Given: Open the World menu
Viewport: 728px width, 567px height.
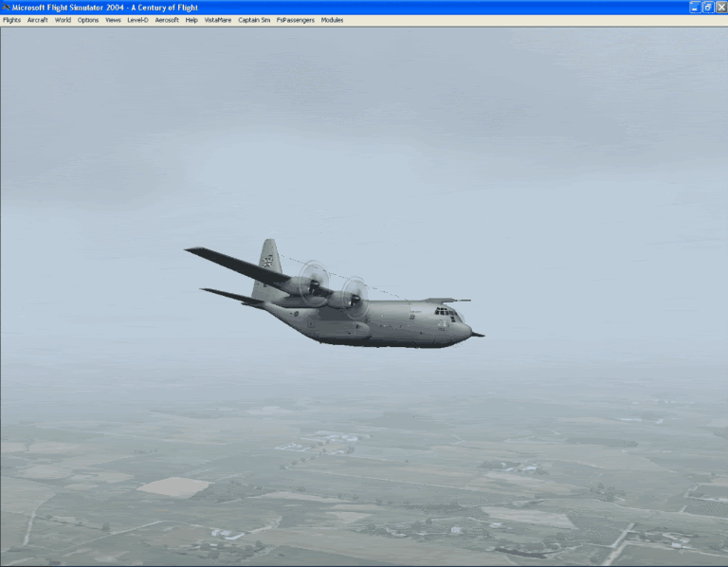Looking at the screenshot, I should coord(63,20).
